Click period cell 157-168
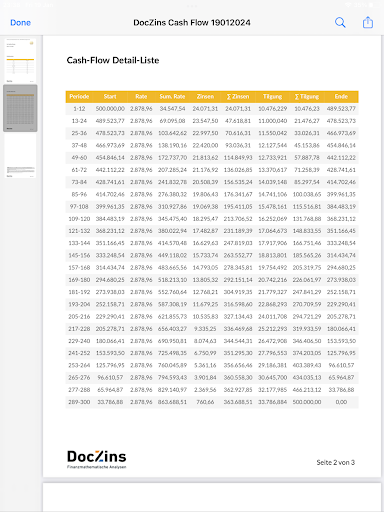Screen dimensions: 384x512 click(x=79, y=268)
